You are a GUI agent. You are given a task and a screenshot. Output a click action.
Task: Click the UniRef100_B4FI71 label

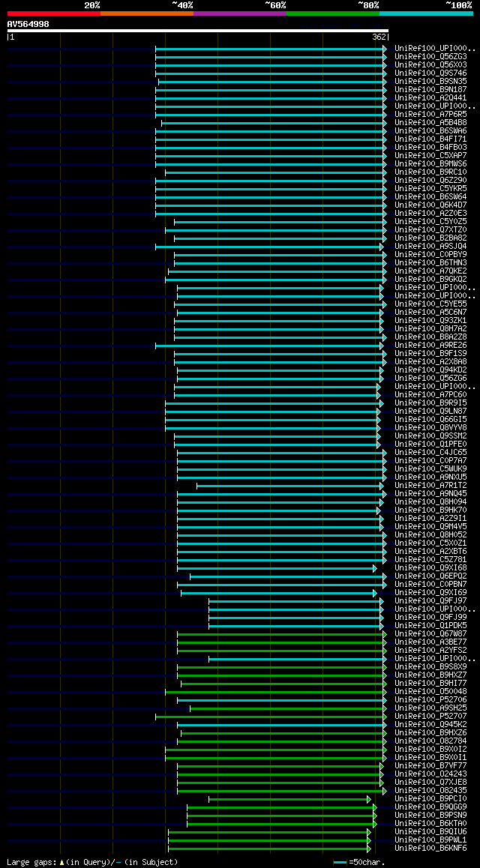430,139
